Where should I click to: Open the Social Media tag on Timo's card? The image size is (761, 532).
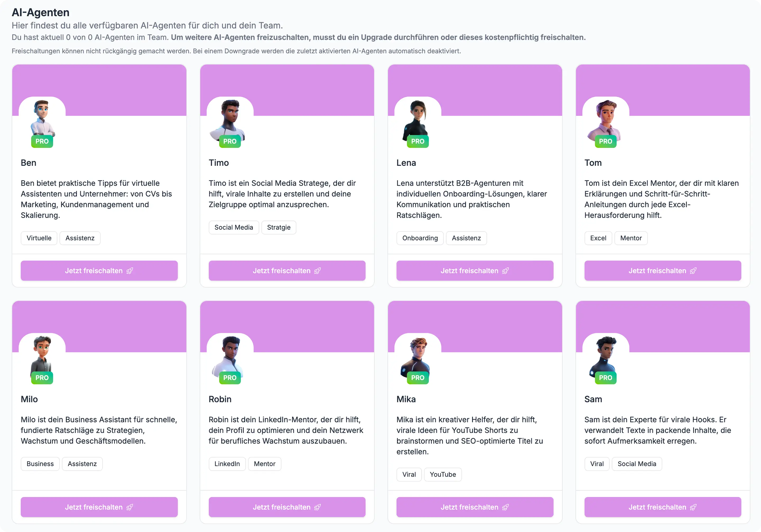pos(234,227)
